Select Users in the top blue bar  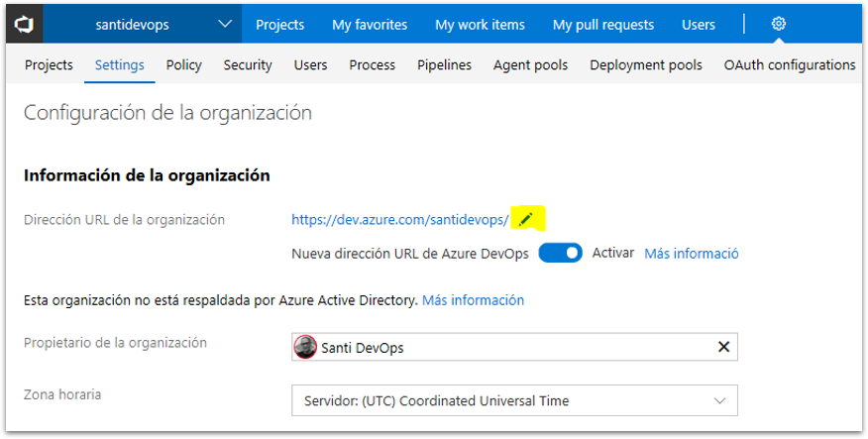coord(698,25)
